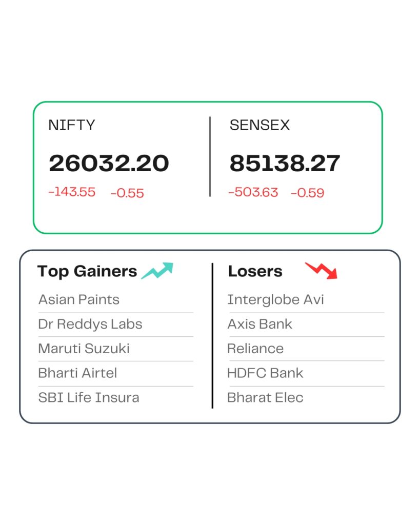Screen dimensions: 420x525
Task: Click Reliance in the losers list
Action: [255, 349]
